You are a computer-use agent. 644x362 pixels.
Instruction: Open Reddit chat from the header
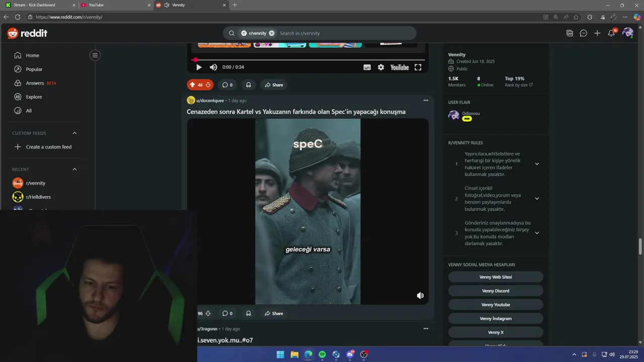(x=583, y=33)
